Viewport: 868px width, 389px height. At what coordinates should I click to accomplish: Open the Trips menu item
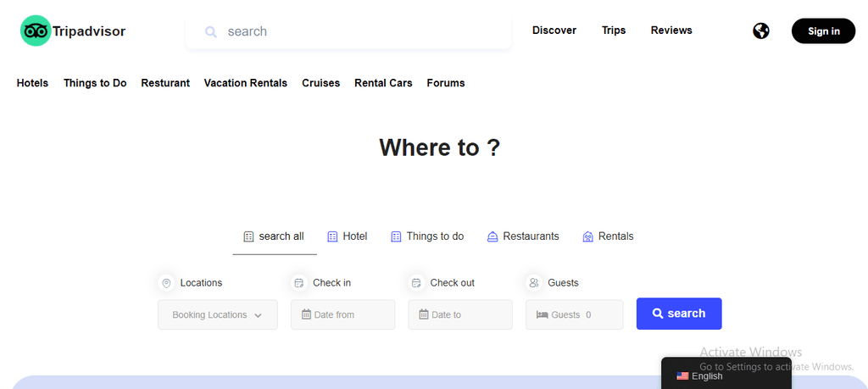[614, 31]
